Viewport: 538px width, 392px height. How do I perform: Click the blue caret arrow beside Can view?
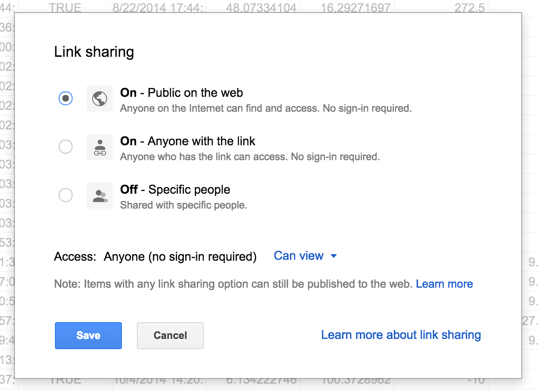(x=333, y=256)
